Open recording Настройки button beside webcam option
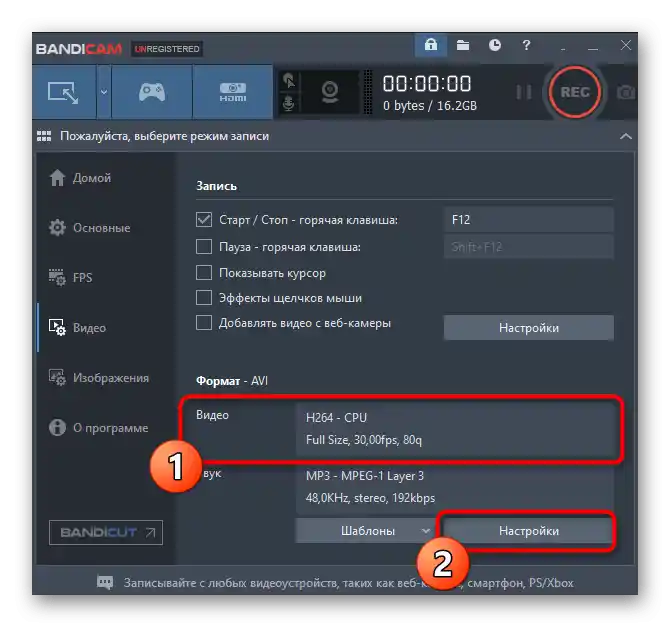Viewport: 670px width, 627px height. [x=529, y=328]
